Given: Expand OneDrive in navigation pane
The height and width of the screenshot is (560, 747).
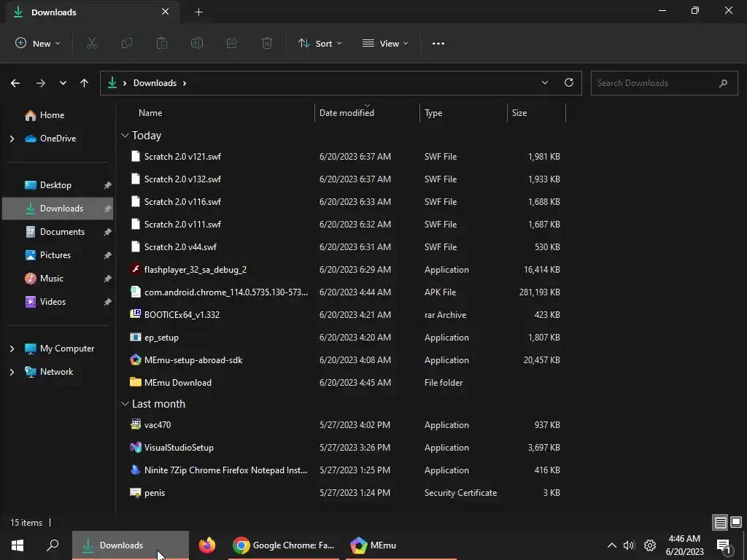Looking at the screenshot, I should [x=12, y=139].
